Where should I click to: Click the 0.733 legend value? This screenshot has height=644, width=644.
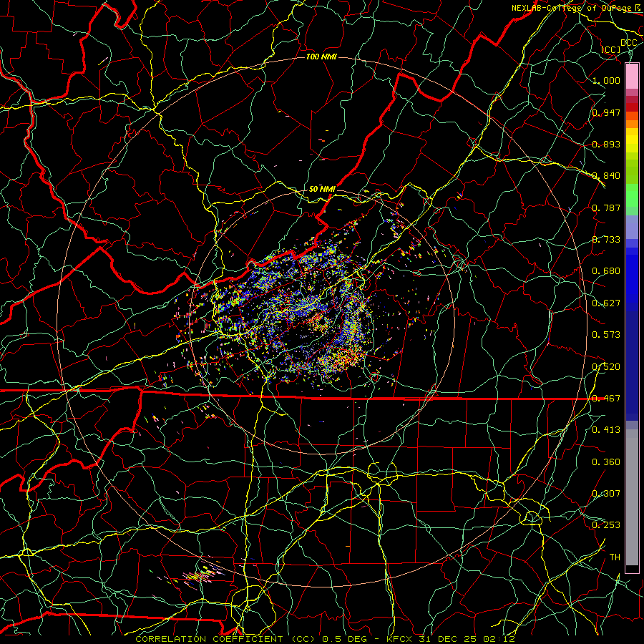pyautogui.click(x=606, y=240)
